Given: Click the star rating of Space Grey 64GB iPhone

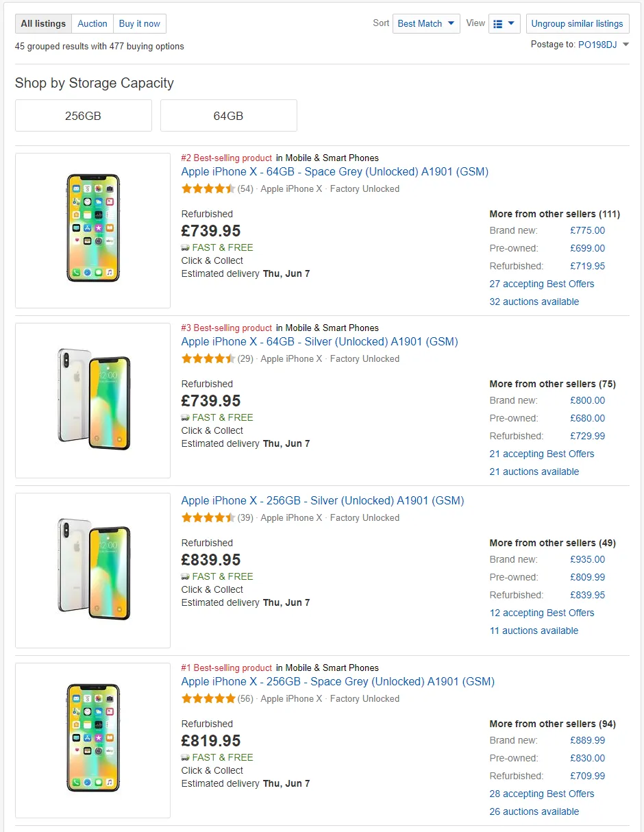Looking at the screenshot, I should (208, 189).
